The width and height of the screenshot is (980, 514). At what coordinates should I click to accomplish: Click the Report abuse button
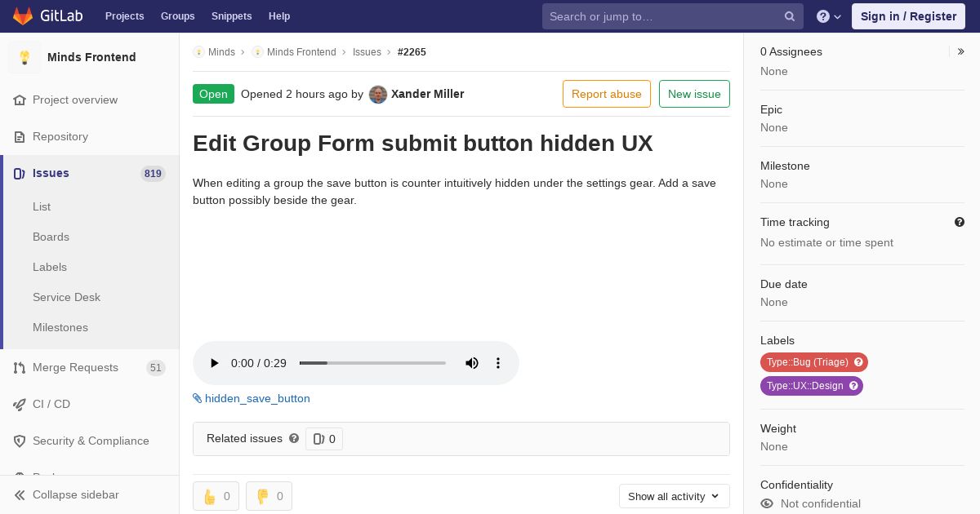(x=606, y=94)
